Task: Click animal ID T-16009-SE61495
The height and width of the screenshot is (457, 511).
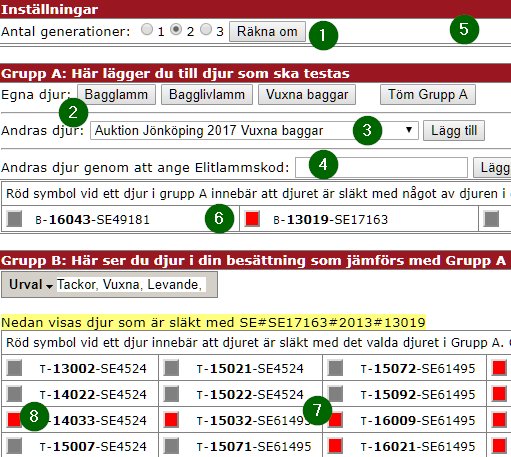Action: (418, 421)
